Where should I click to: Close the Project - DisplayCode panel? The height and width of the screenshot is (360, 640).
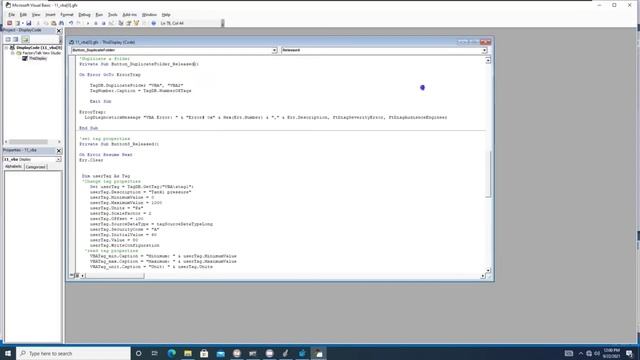[x=59, y=31]
